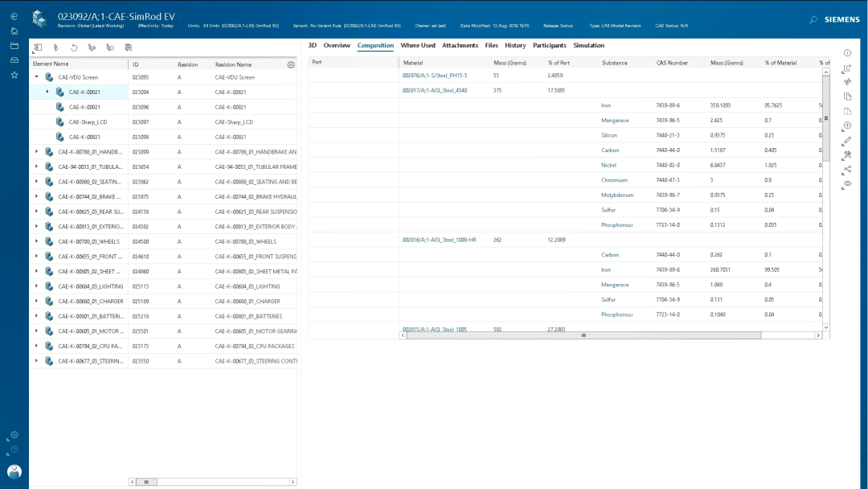868x489 pixels.
Task: Select the CAE-Sharp_LCD tree row
Action: [x=88, y=122]
